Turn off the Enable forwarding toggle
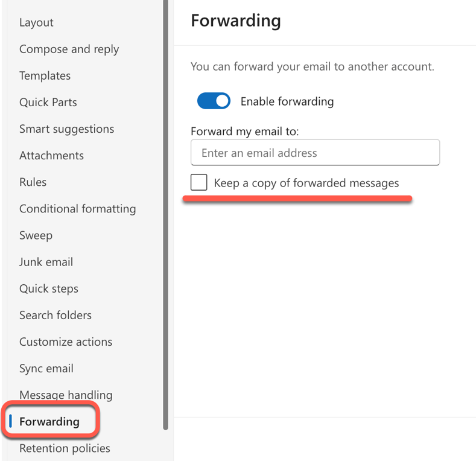 pos(214,101)
